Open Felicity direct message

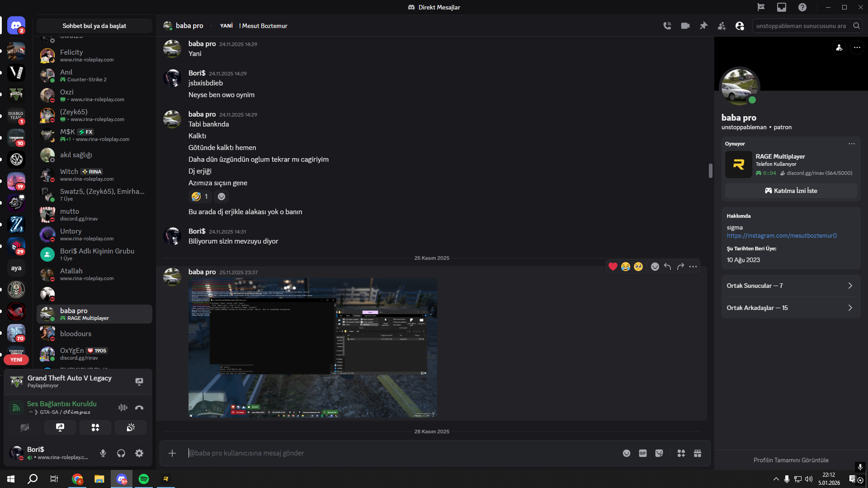[94, 56]
